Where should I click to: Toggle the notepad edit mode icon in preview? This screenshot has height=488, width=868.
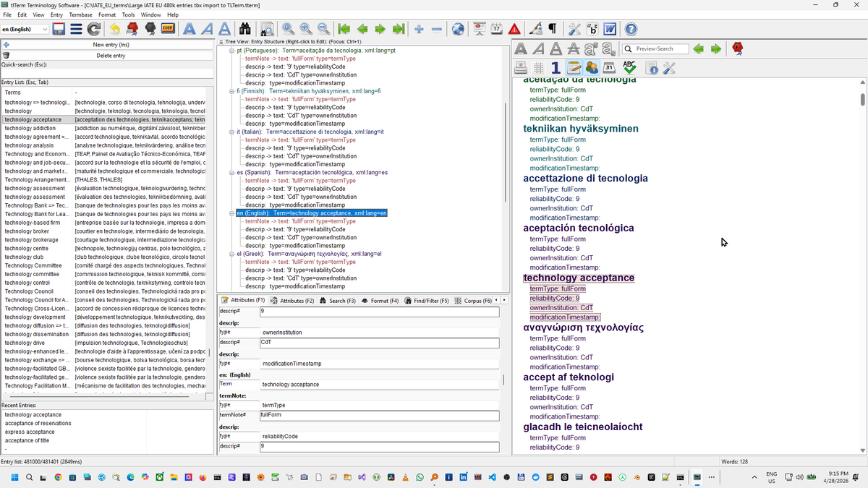pos(574,67)
